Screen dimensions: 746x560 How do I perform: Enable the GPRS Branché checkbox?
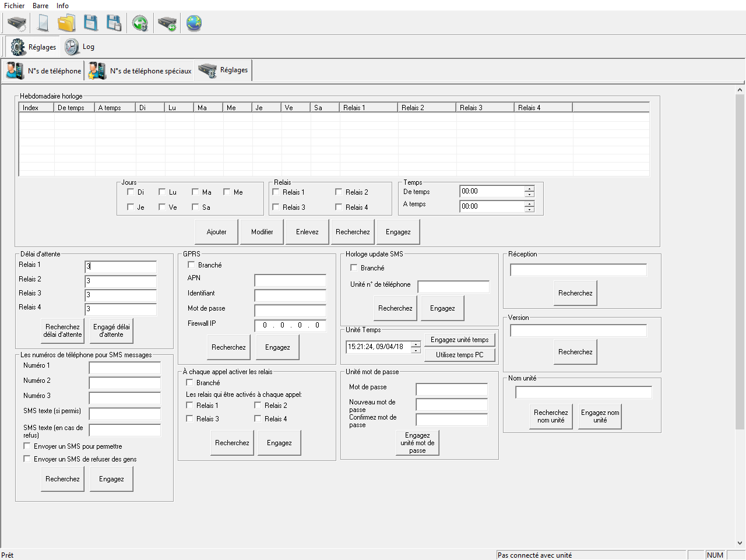click(x=191, y=265)
